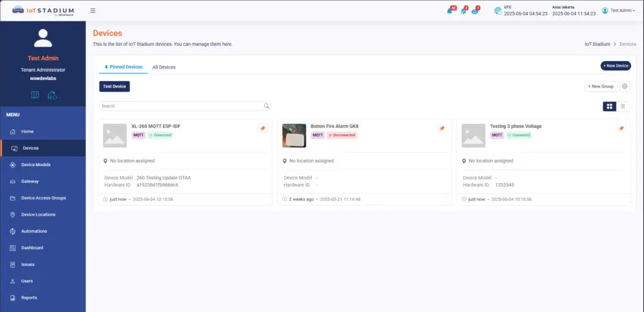Open Device Models in sidebar menu

point(36,165)
